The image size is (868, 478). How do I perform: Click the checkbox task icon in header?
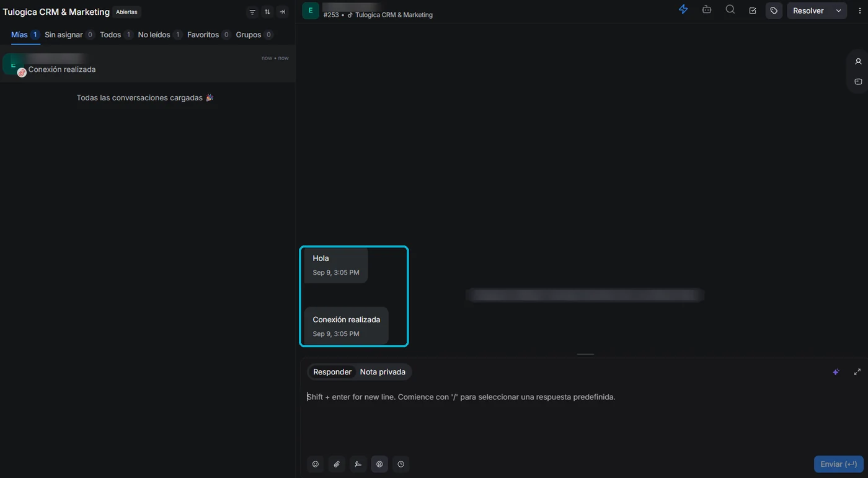753,11
